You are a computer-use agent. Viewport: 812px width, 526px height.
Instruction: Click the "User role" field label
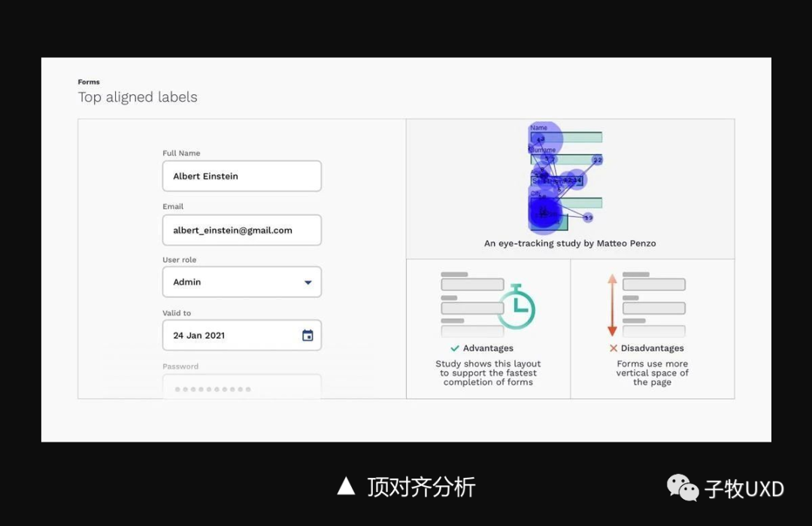(x=179, y=260)
